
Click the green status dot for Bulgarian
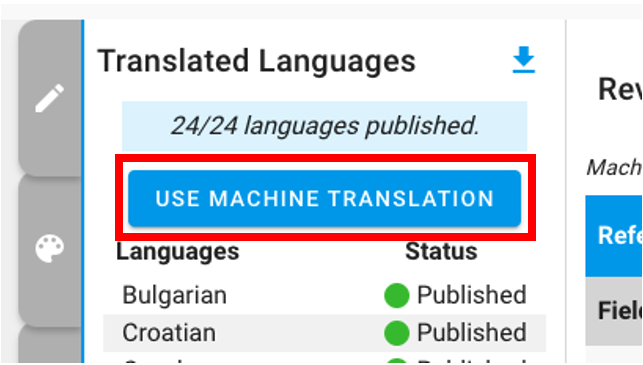(x=397, y=295)
